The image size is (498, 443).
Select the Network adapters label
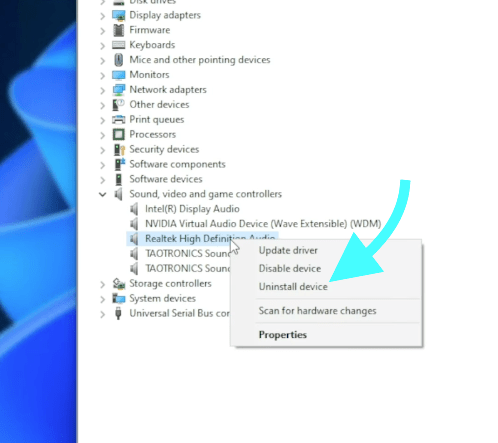point(168,90)
